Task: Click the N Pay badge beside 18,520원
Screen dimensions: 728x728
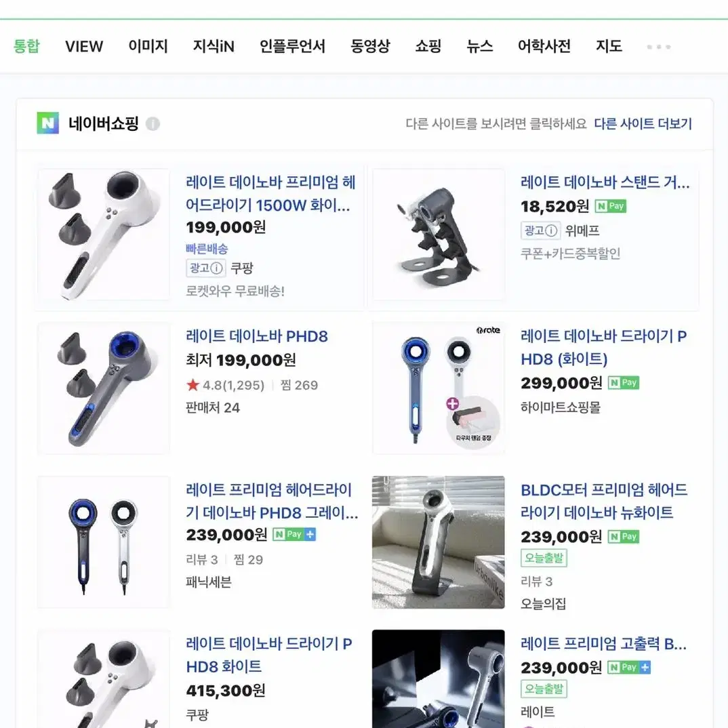Action: point(611,206)
